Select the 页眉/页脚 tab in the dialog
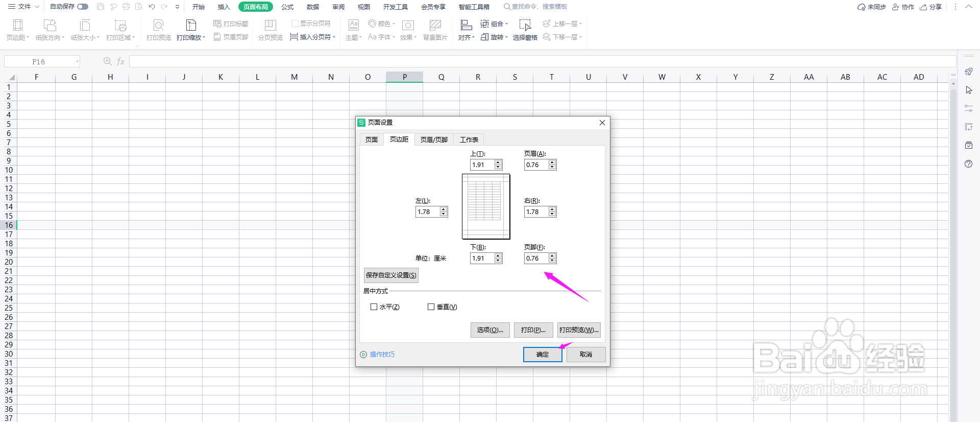 434,139
